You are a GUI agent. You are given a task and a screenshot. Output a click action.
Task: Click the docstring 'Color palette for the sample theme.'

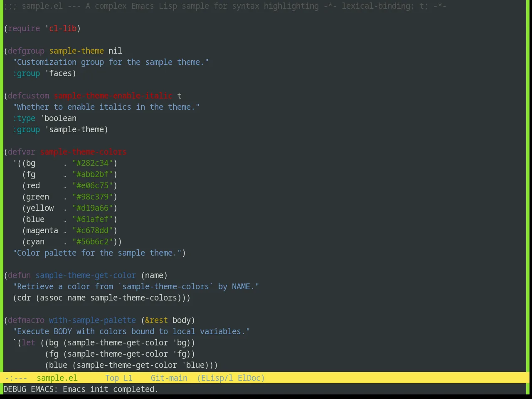click(97, 253)
